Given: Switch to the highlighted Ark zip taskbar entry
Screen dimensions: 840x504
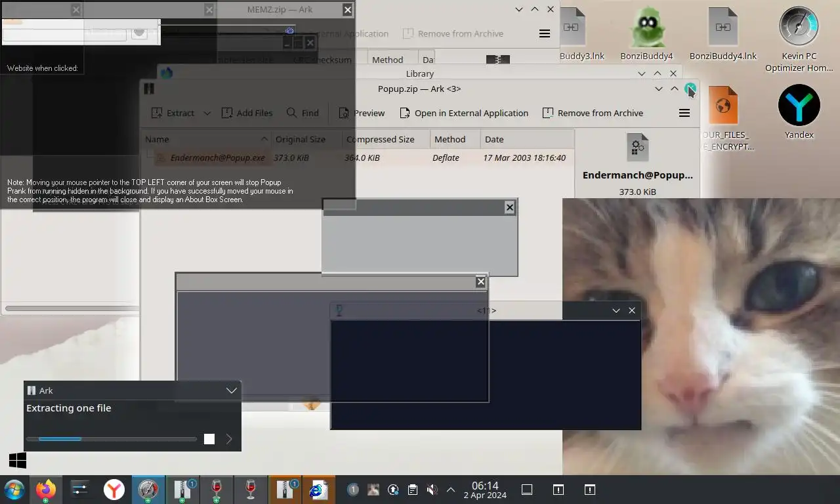Looking at the screenshot, I should click(x=285, y=490).
